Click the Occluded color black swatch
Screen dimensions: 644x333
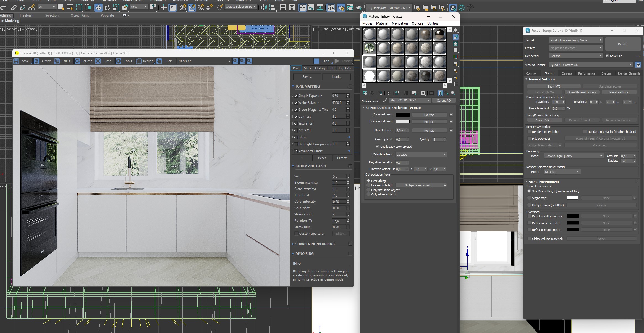pos(402,115)
